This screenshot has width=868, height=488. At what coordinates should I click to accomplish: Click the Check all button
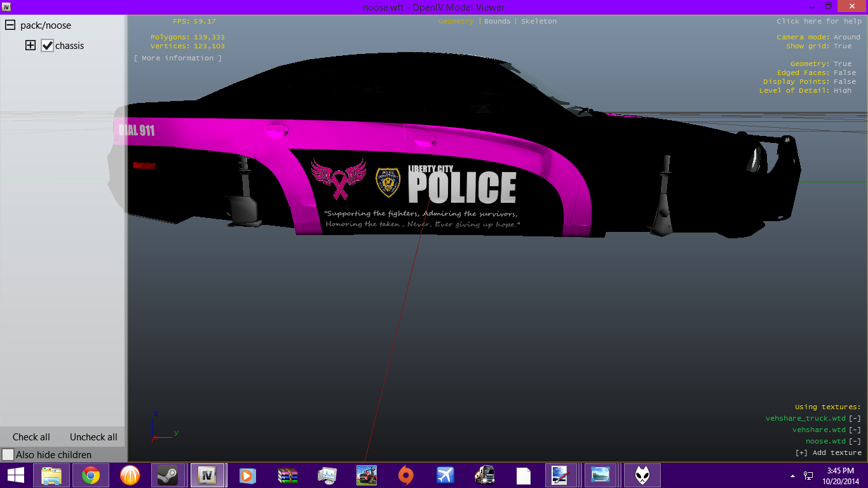(31, 437)
